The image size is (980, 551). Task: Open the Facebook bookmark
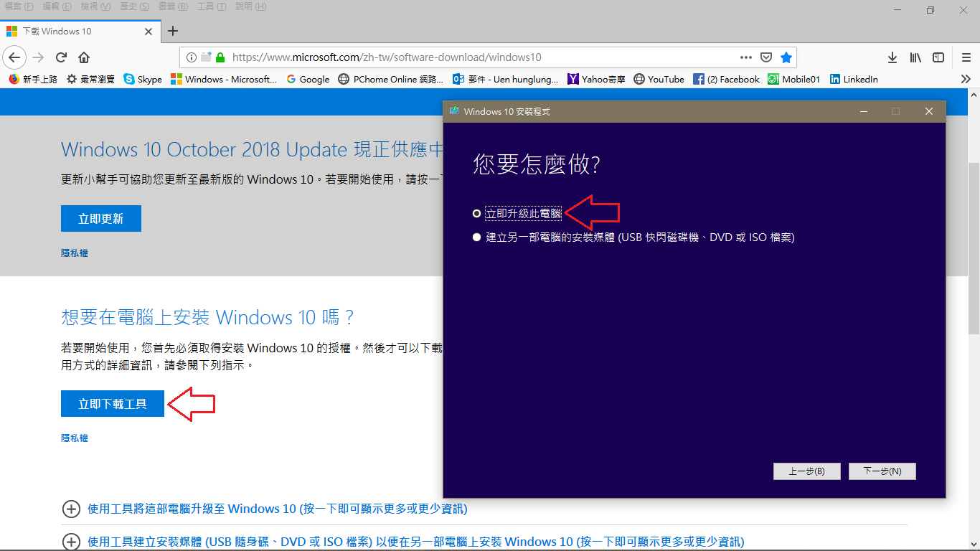point(726,79)
